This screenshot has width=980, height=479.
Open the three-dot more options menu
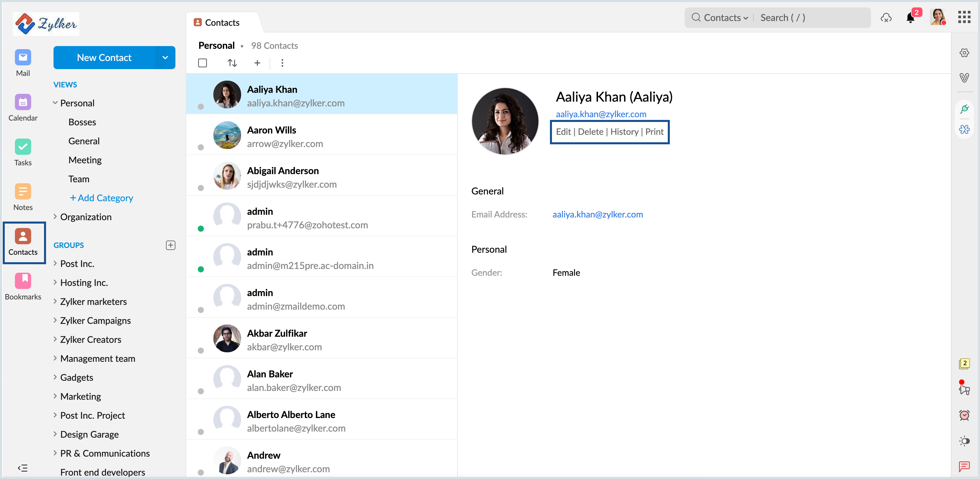282,63
